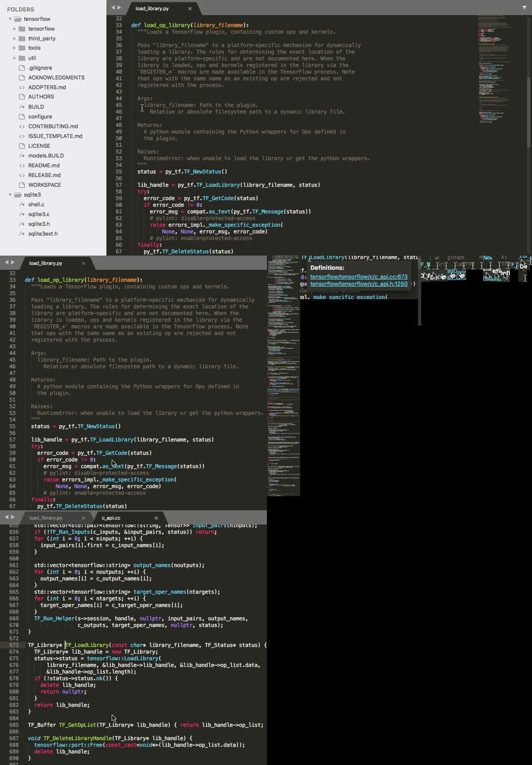Click the file icon beside .gitignore
The width and height of the screenshot is (532, 765).
coord(22,68)
